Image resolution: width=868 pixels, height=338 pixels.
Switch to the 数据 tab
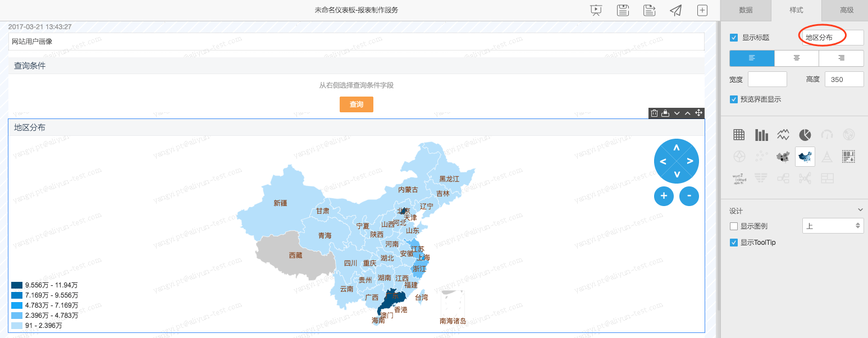click(746, 10)
